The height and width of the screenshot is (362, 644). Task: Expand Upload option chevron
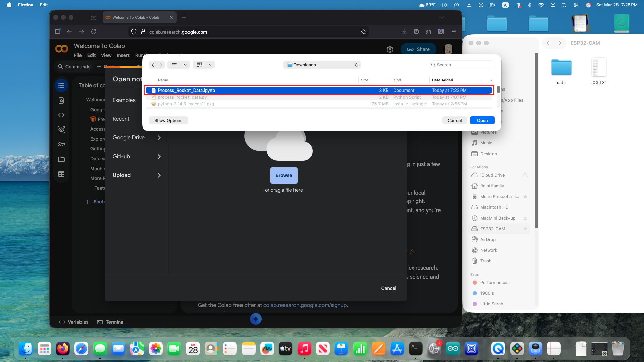coord(159,175)
